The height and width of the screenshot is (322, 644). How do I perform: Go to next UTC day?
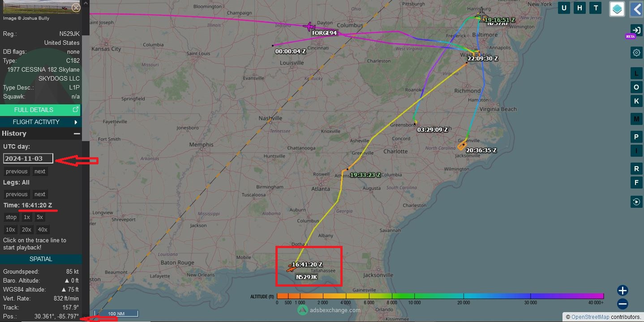pos(40,172)
